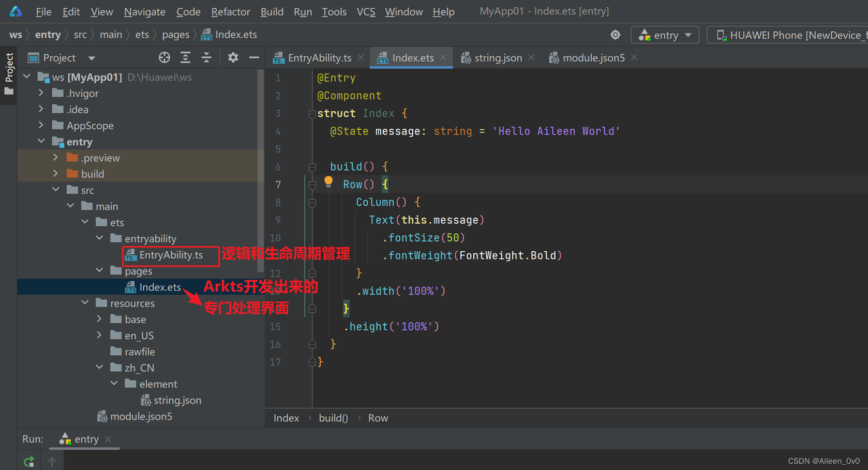Hide the Project panel with minus icon

point(253,58)
